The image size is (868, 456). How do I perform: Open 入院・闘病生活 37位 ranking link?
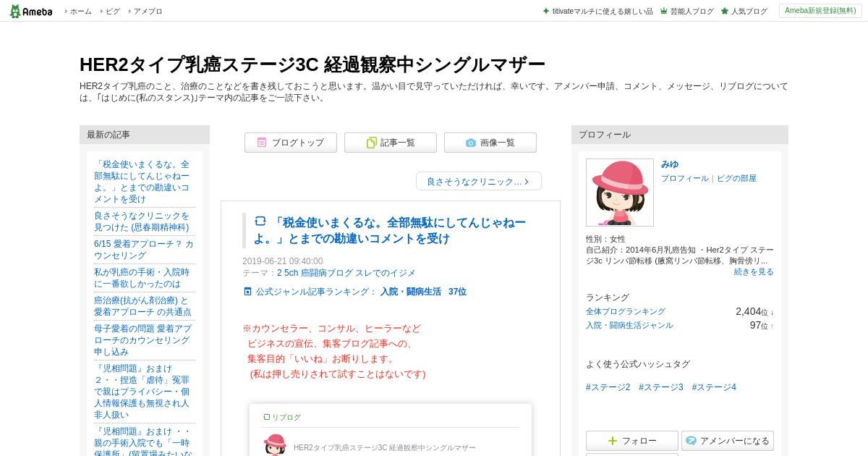(423, 292)
